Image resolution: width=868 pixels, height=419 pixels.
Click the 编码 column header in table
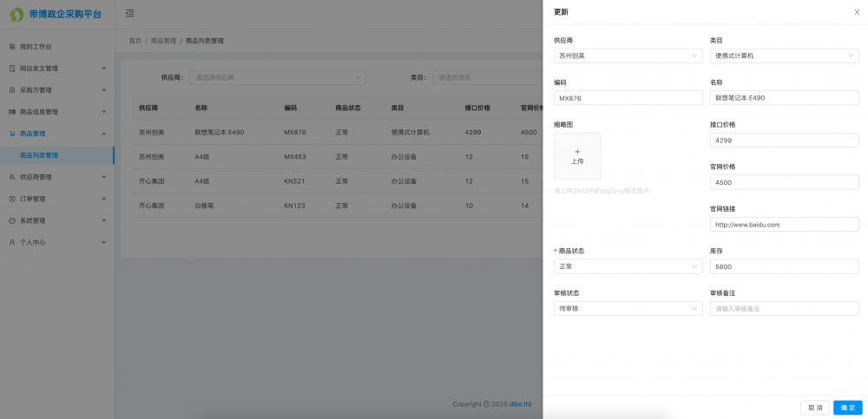(x=291, y=108)
